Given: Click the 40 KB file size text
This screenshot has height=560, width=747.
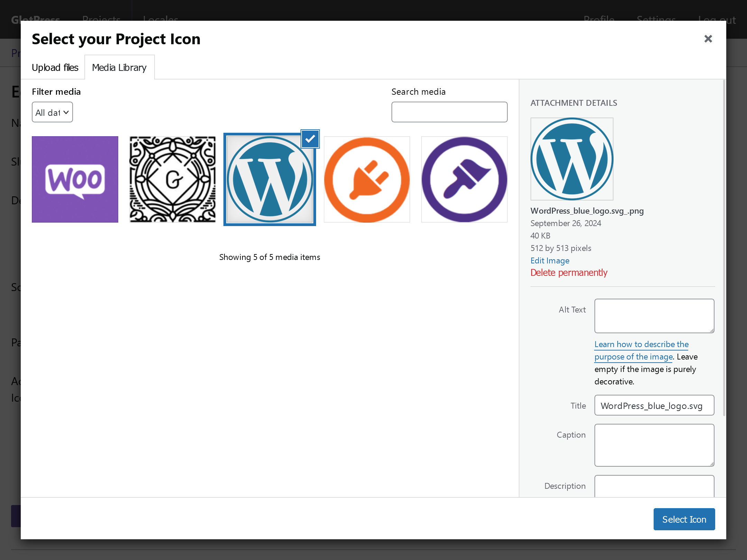Looking at the screenshot, I should click(x=540, y=236).
